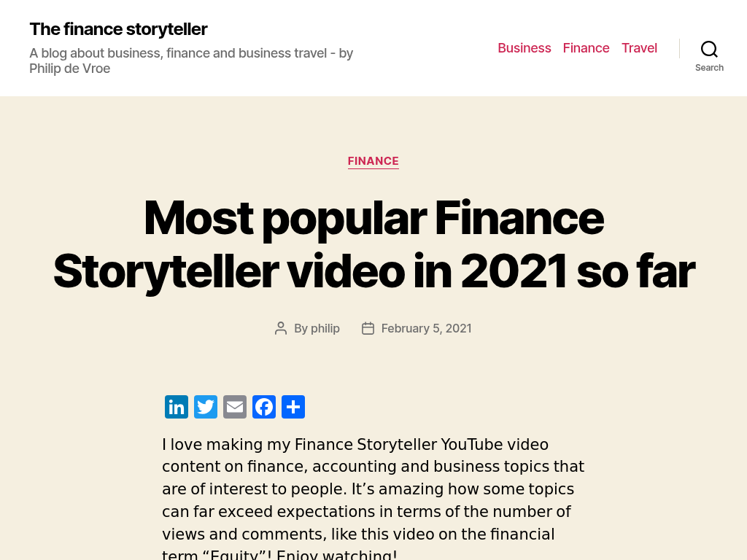Go home via The finance storyteller title
The width and height of the screenshot is (747, 560).
[118, 29]
